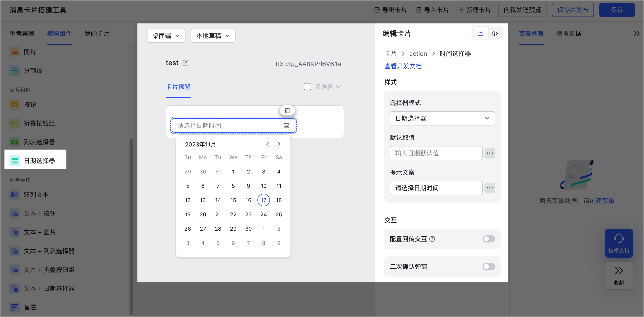Open calendar via date input icon
Image resolution: width=644 pixels, height=317 pixels.
tap(286, 125)
